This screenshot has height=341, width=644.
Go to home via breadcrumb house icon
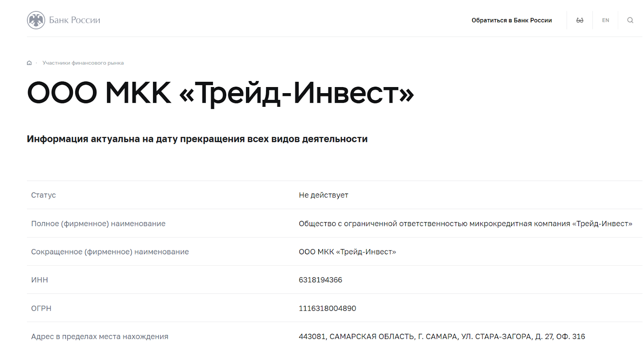29,63
